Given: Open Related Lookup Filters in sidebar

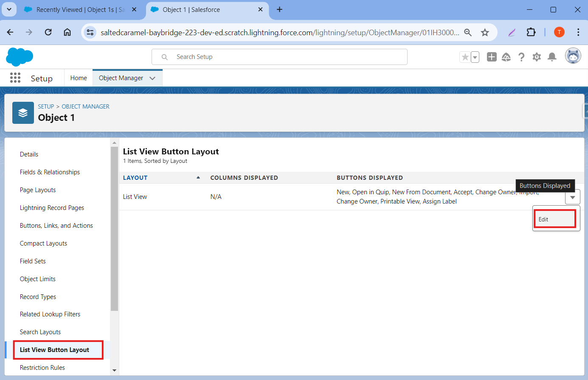Looking at the screenshot, I should (50, 314).
